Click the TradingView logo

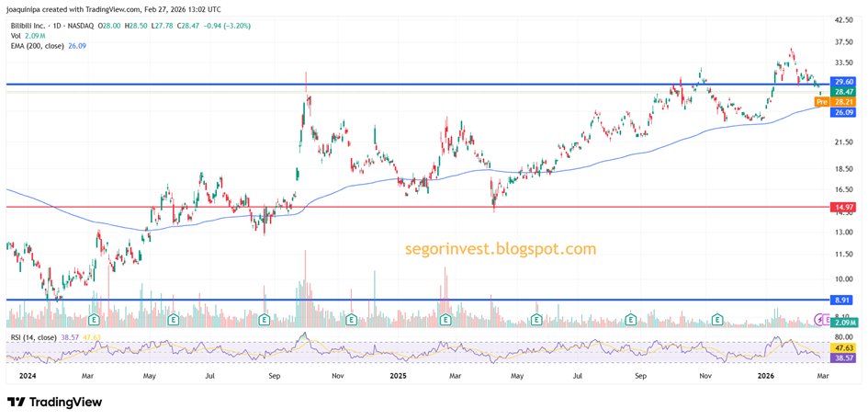tap(55, 403)
